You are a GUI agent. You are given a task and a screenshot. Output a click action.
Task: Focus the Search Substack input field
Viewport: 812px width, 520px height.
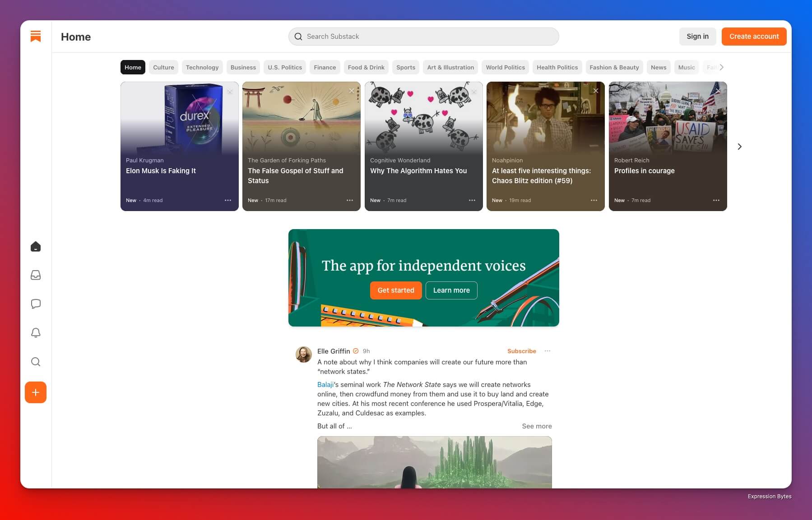point(424,37)
